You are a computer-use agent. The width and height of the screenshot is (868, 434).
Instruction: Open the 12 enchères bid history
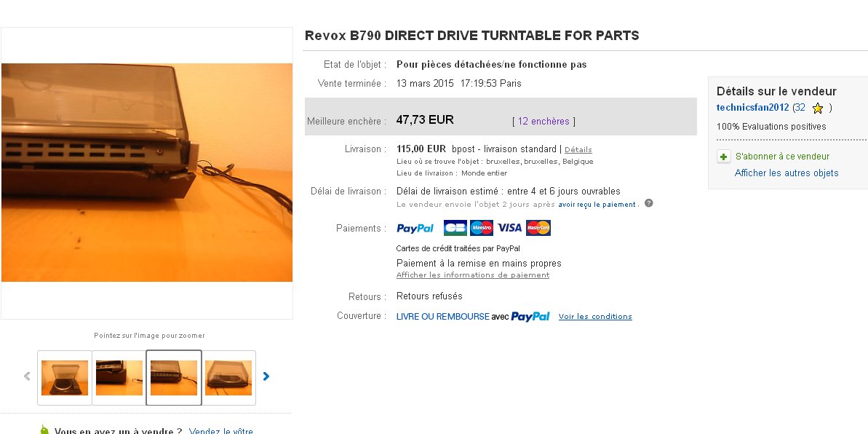click(543, 121)
